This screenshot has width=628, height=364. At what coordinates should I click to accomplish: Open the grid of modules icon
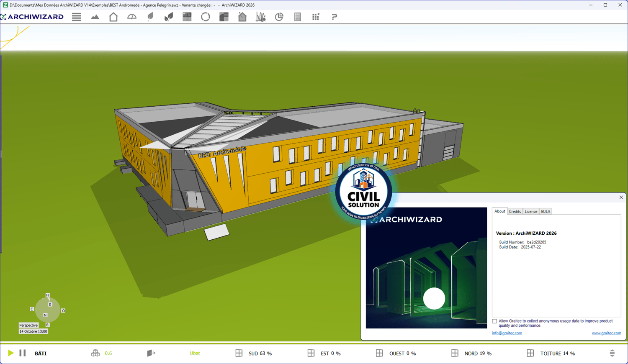[x=316, y=17]
